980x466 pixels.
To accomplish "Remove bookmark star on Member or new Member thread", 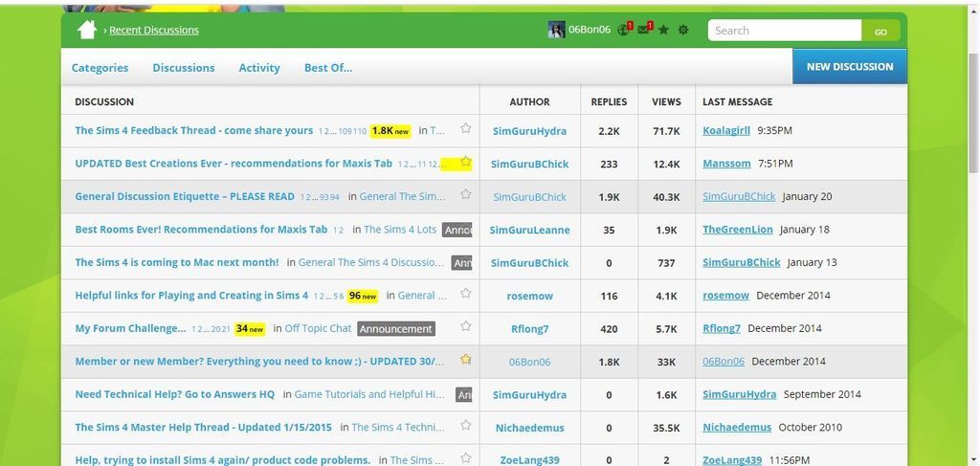I will click(x=466, y=359).
